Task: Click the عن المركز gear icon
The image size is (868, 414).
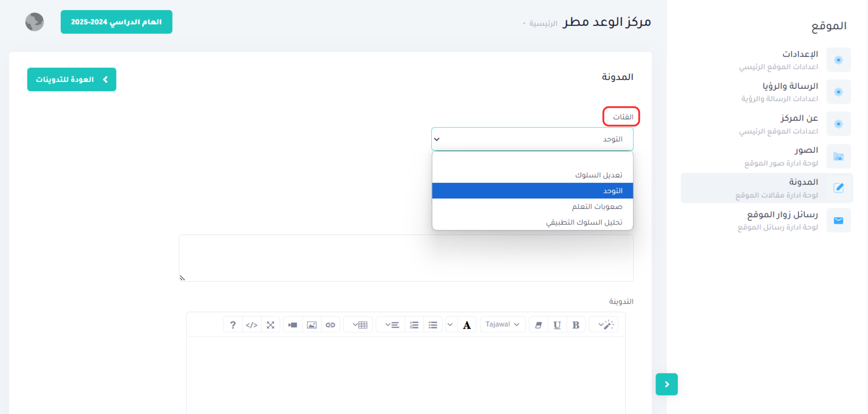Action: (x=838, y=124)
